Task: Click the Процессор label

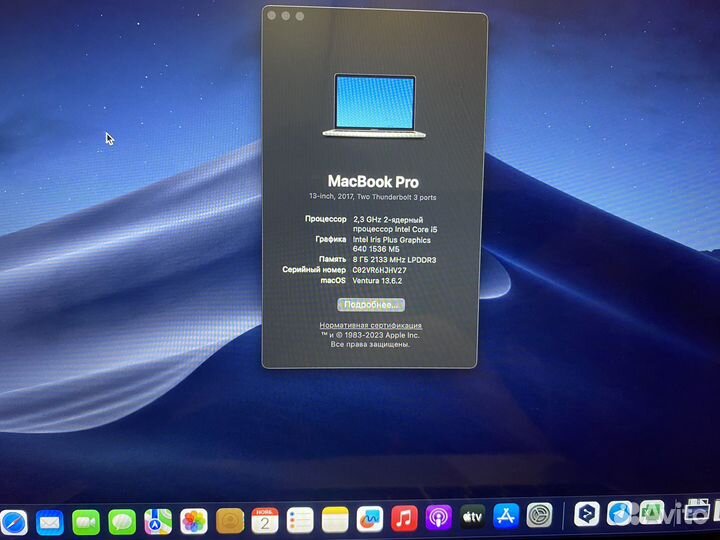Action: point(326,219)
